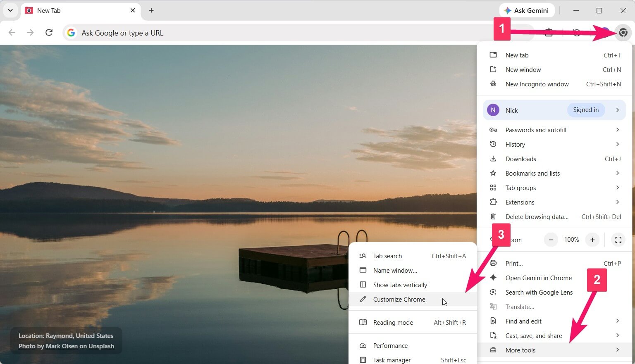This screenshot has height=364, width=635.
Task: Expand the Extensions submenu
Action: tap(554, 202)
